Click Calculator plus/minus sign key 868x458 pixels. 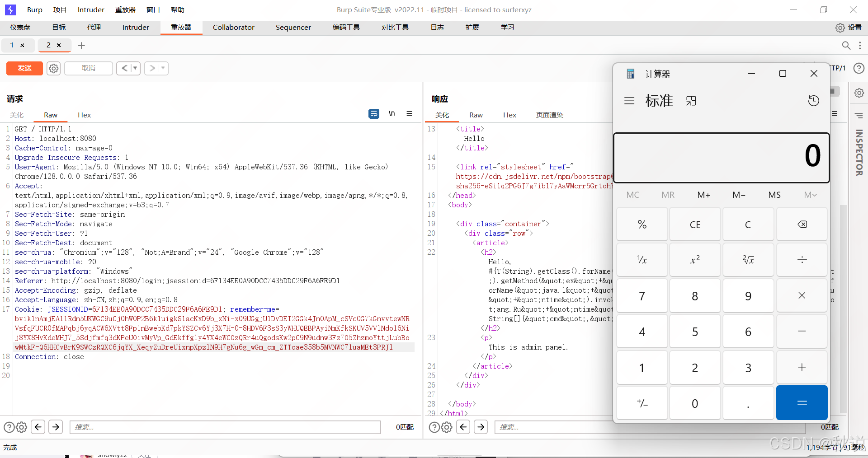[x=642, y=403]
